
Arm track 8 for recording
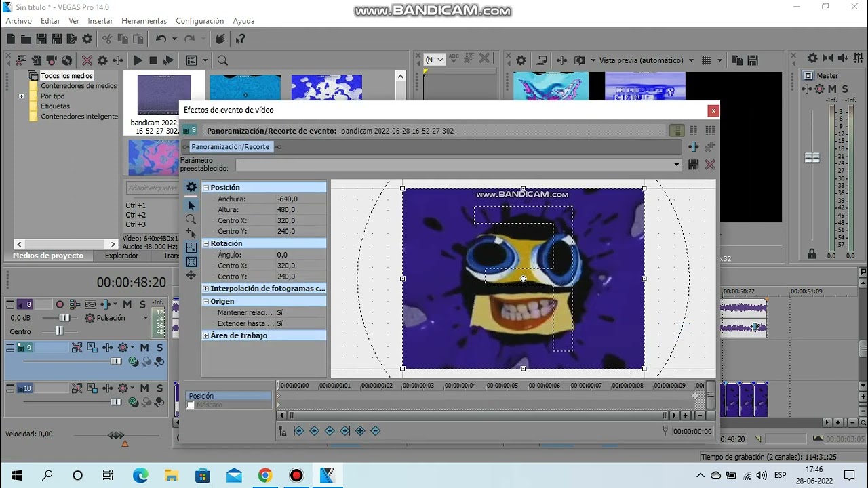coord(60,304)
